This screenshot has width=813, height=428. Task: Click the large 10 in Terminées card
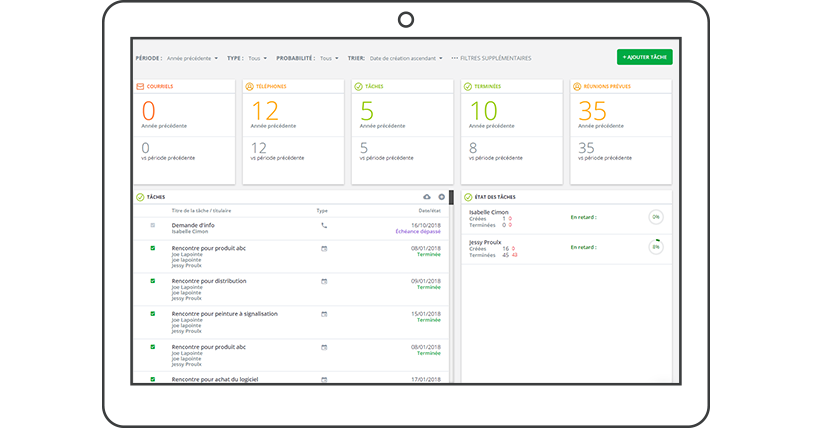[x=483, y=111]
